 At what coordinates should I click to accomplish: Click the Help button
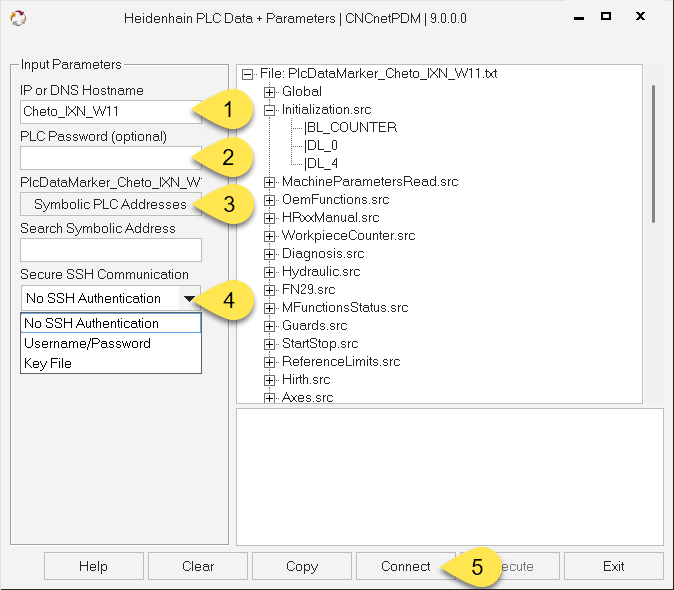[94, 566]
